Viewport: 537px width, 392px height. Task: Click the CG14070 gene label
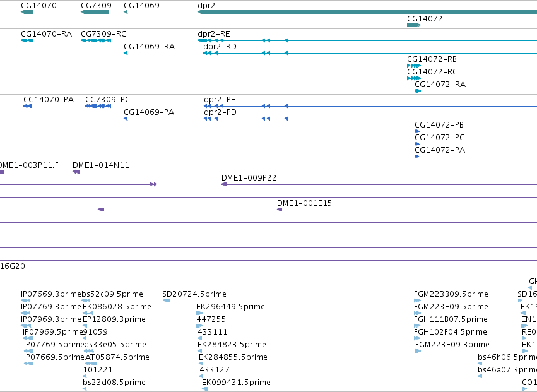pos(38,6)
